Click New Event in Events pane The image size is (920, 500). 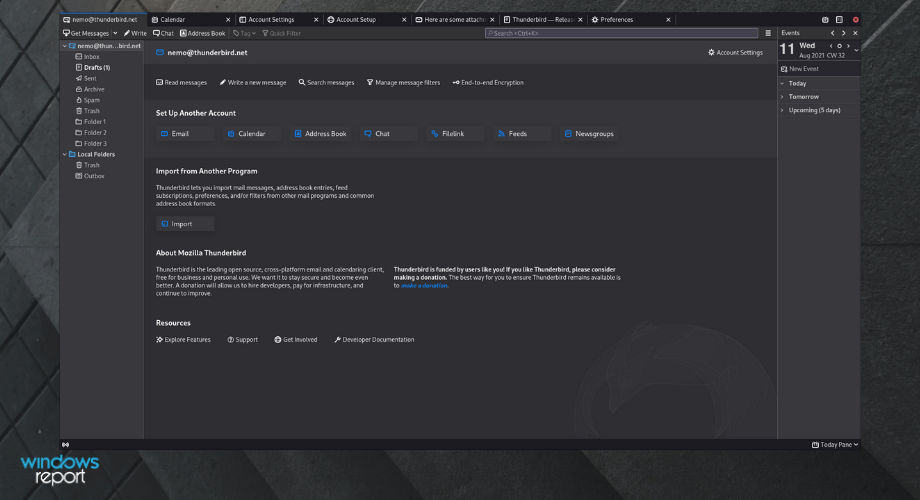click(x=800, y=69)
